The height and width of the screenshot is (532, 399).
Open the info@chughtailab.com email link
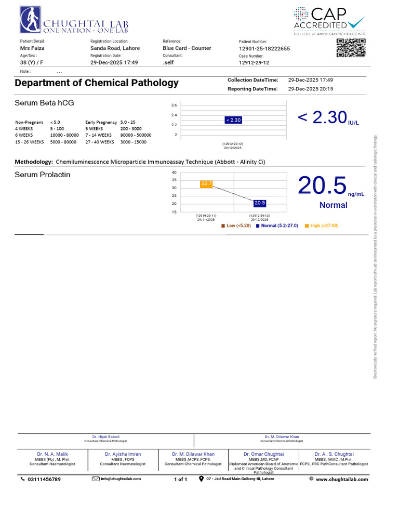click(x=121, y=478)
